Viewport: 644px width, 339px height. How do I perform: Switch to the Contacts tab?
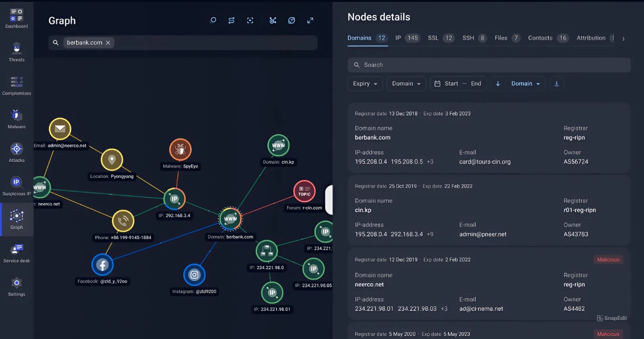(x=549, y=38)
